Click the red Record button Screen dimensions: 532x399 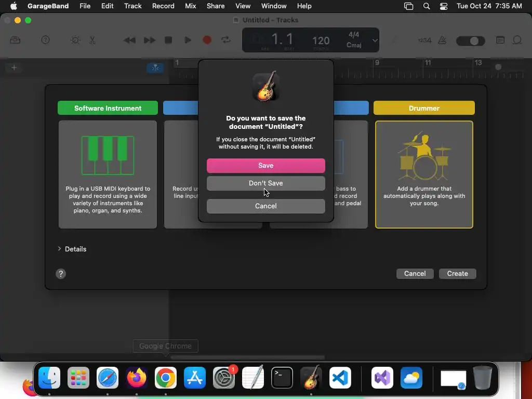point(207,40)
